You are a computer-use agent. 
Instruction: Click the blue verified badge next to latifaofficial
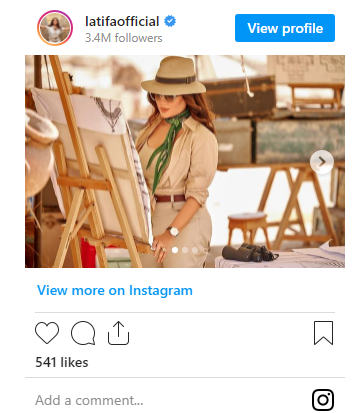click(170, 21)
